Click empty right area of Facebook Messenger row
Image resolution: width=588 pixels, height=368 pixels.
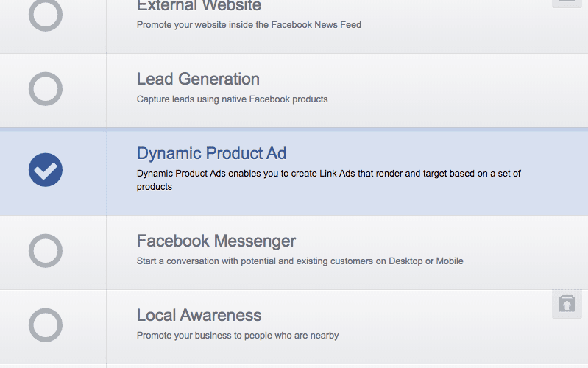(x=530, y=251)
